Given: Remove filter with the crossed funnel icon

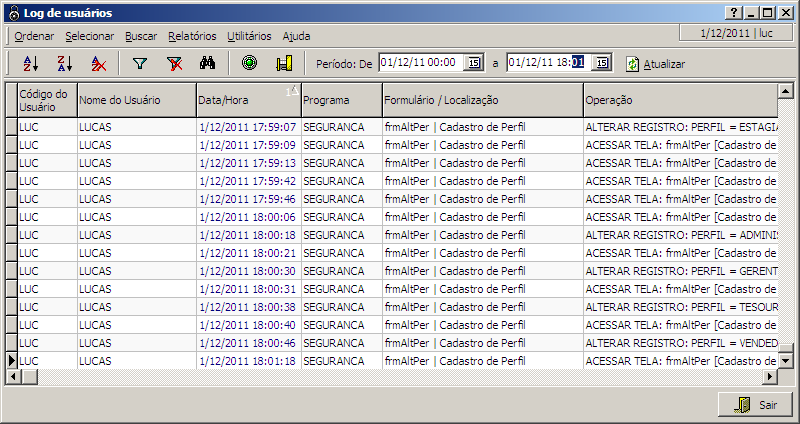Looking at the screenshot, I should [174, 63].
